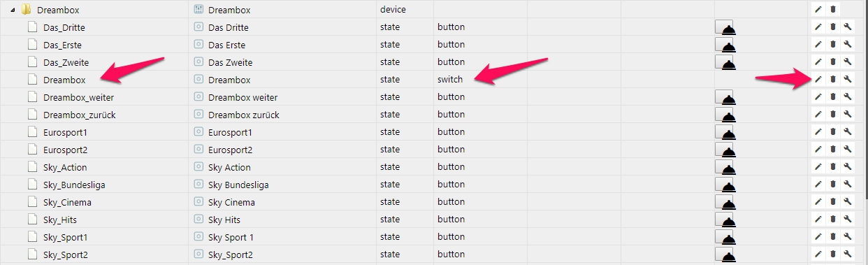Open the wrench settings for the Sky_Sport2 row
Screen dimensions: 868x265
pos(846,254)
